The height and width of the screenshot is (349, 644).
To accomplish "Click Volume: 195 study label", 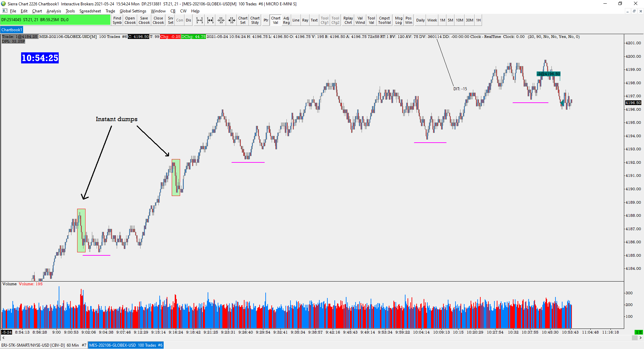I will 31,284.
